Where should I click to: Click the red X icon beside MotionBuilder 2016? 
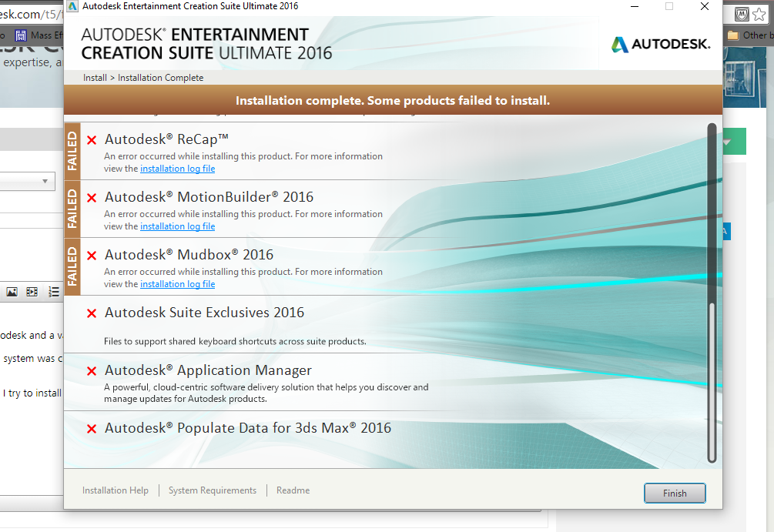point(91,198)
